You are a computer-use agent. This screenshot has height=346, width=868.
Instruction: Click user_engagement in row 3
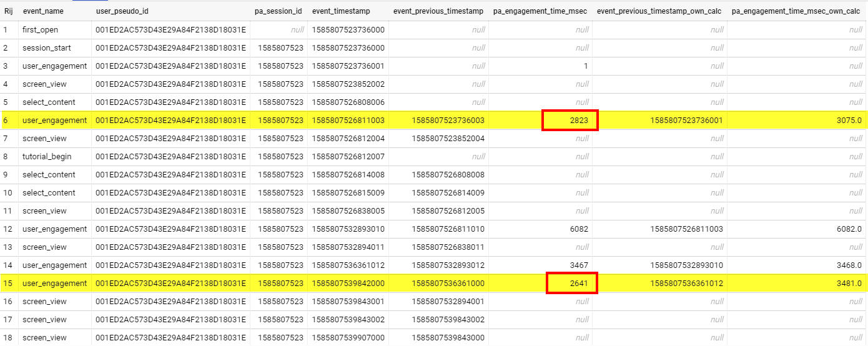(55, 66)
